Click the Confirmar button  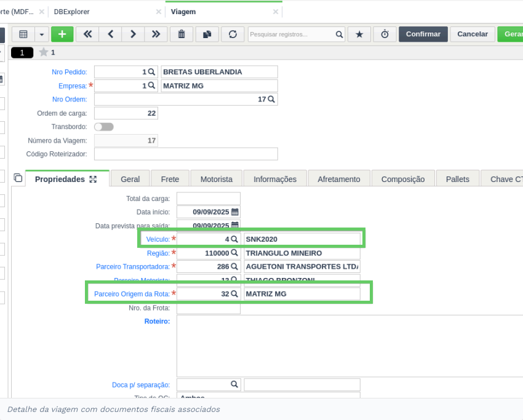click(x=423, y=34)
